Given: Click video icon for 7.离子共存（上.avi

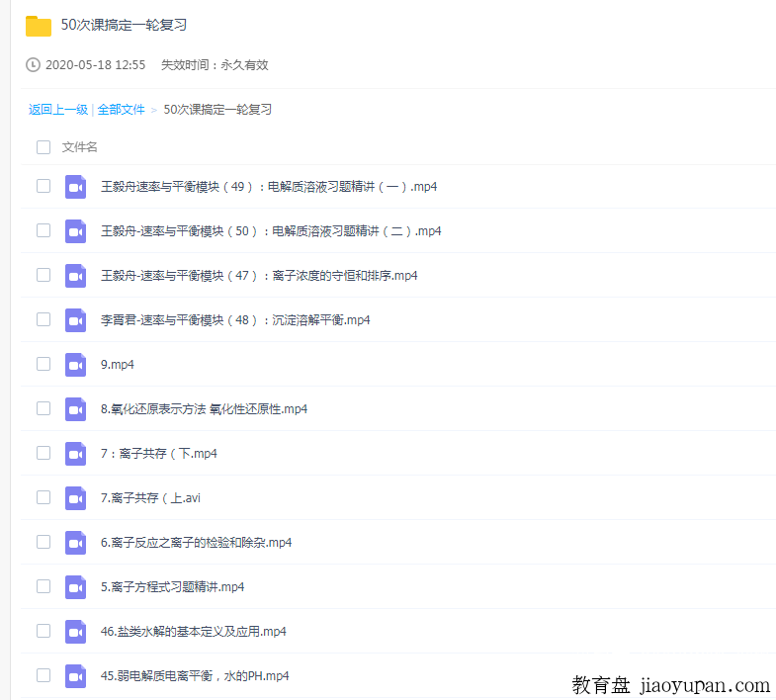Looking at the screenshot, I should tap(75, 498).
